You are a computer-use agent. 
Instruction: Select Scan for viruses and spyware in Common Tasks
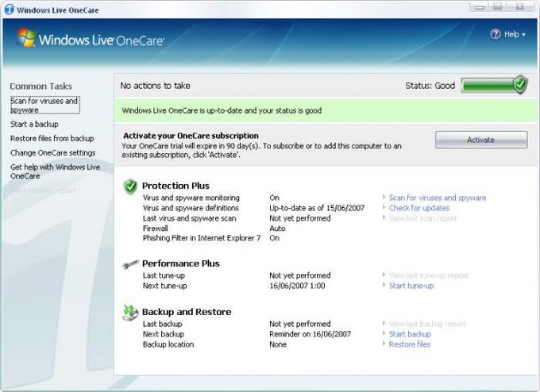point(44,105)
